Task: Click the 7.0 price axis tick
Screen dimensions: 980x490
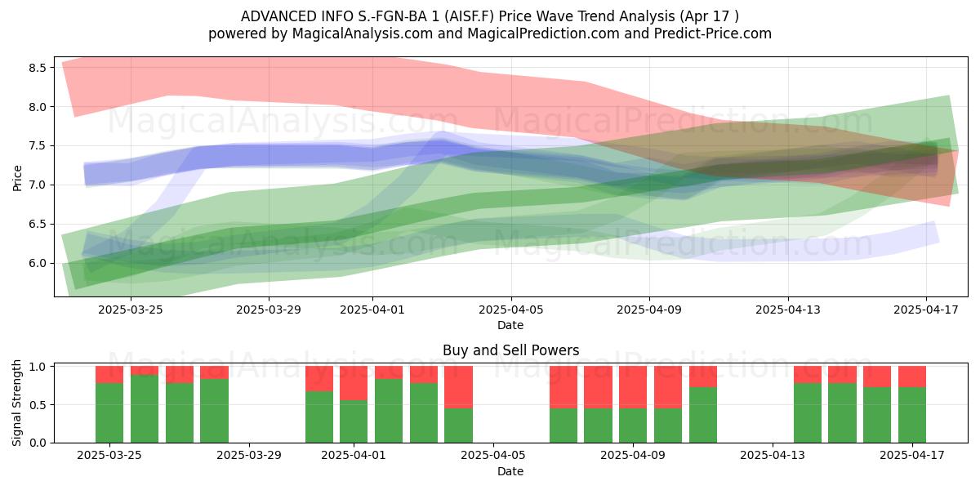Action: click(39, 185)
